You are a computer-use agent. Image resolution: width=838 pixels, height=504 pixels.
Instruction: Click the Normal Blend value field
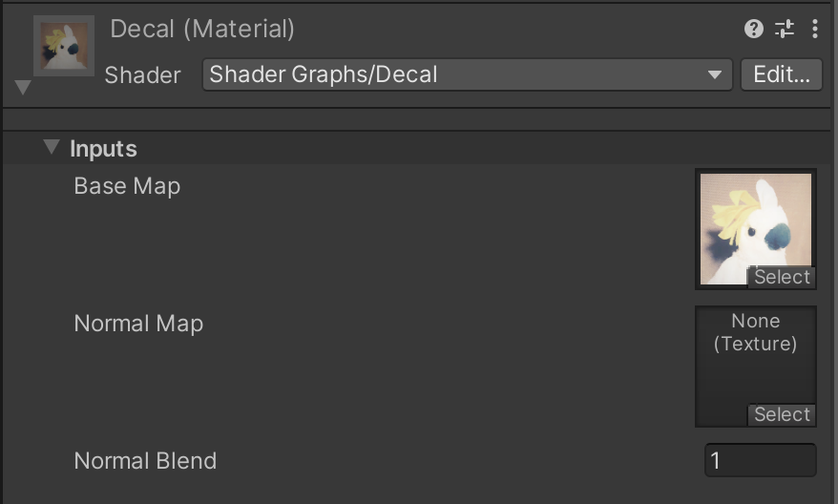pos(760,461)
